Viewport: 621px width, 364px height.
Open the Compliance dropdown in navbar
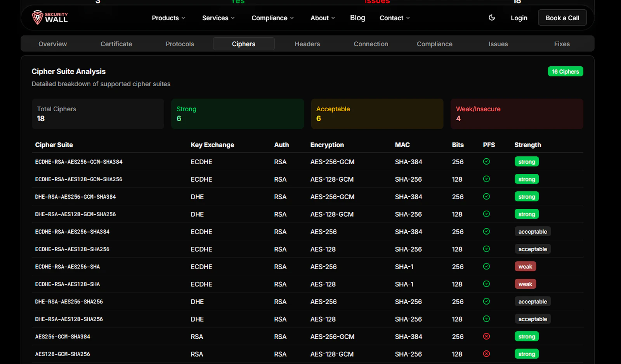(x=272, y=18)
